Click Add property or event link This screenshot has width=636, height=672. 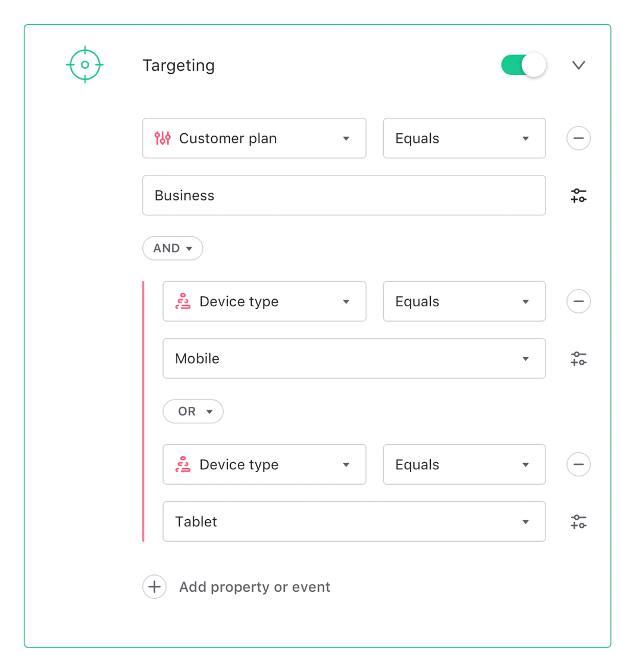tap(255, 587)
